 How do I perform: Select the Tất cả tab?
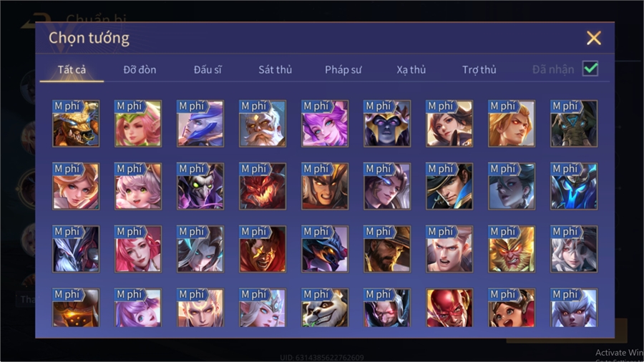[72, 70]
